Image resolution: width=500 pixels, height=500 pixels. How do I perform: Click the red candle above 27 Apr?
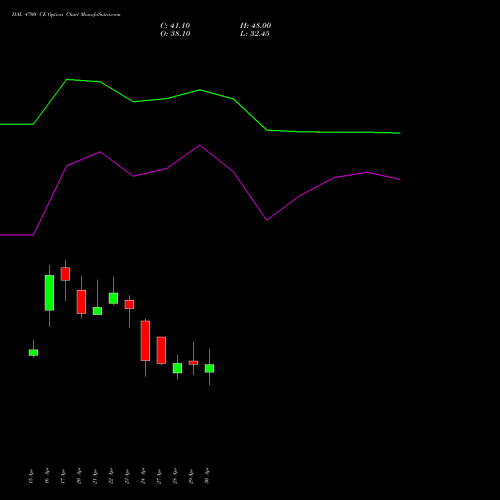(161, 350)
